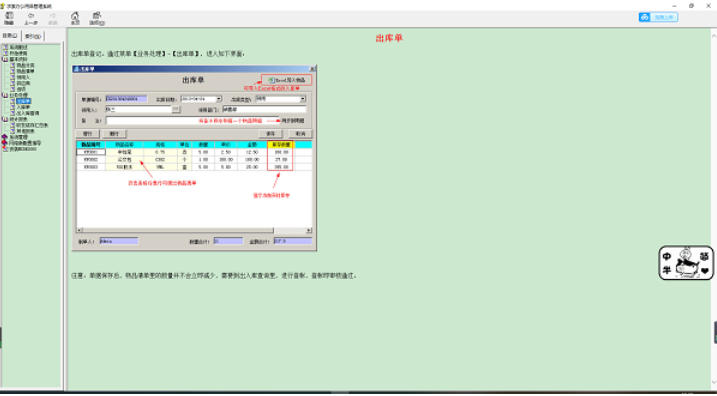Collapse the 基本资料 book node

point(15,59)
